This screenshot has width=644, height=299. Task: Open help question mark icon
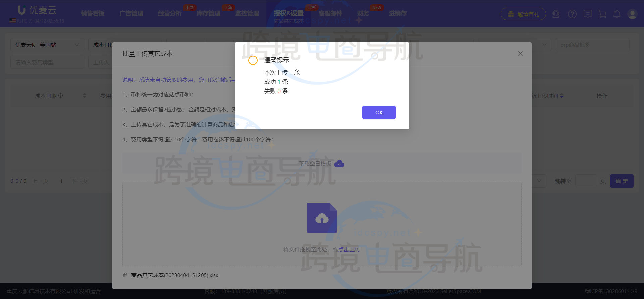point(572,14)
